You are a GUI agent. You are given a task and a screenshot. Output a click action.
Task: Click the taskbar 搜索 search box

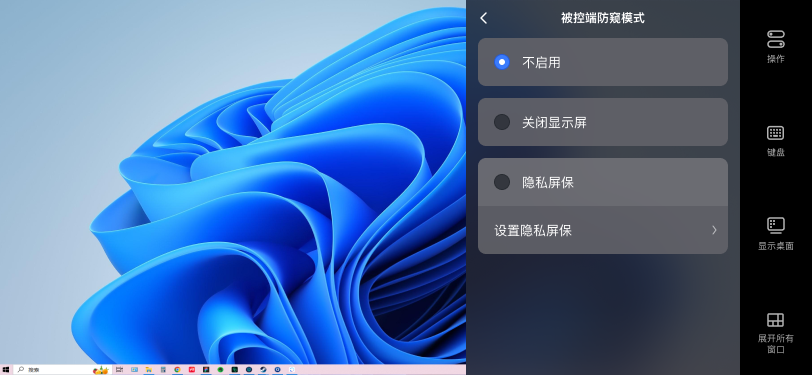click(62, 370)
